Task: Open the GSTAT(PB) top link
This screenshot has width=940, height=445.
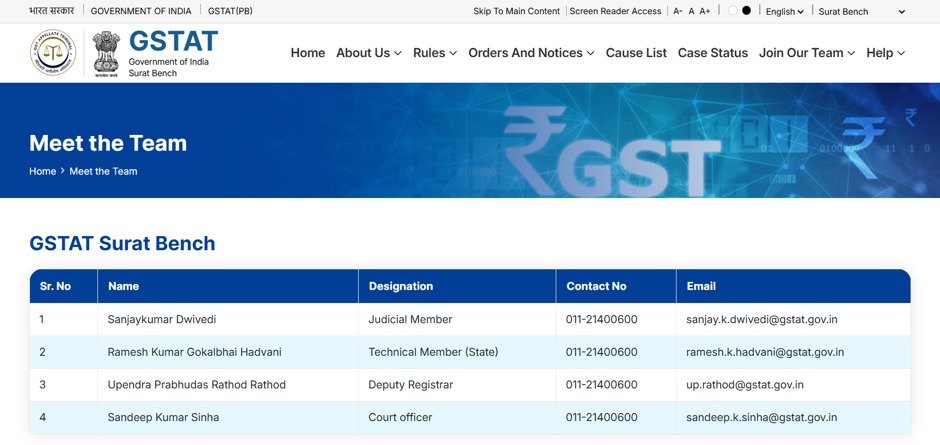Action: click(x=230, y=11)
